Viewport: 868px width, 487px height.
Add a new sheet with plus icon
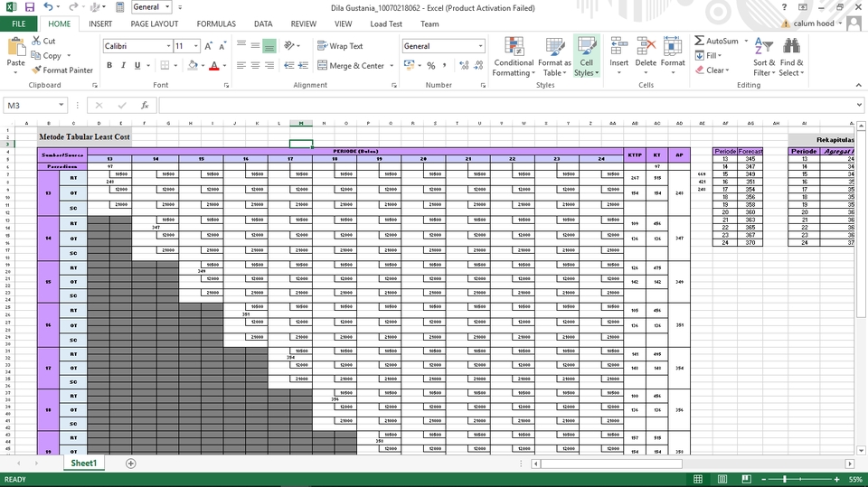pyautogui.click(x=130, y=464)
